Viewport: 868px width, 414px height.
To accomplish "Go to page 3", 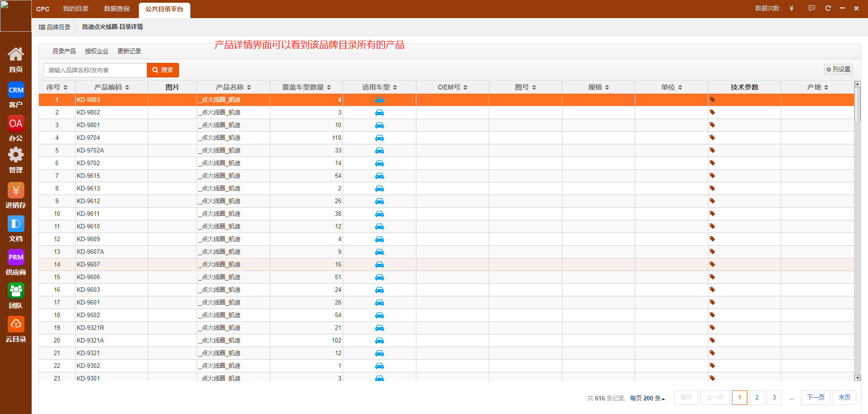I will click(x=774, y=398).
